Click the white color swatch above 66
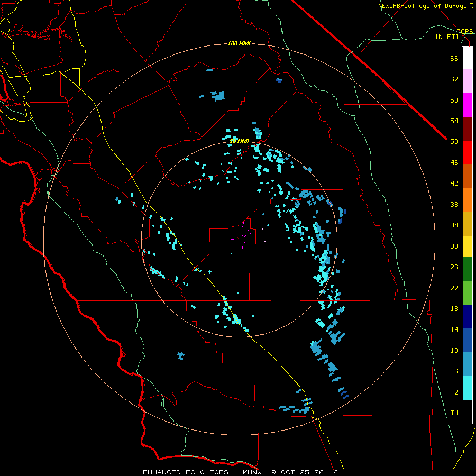Screen dimensions: 476x476 (x=467, y=58)
